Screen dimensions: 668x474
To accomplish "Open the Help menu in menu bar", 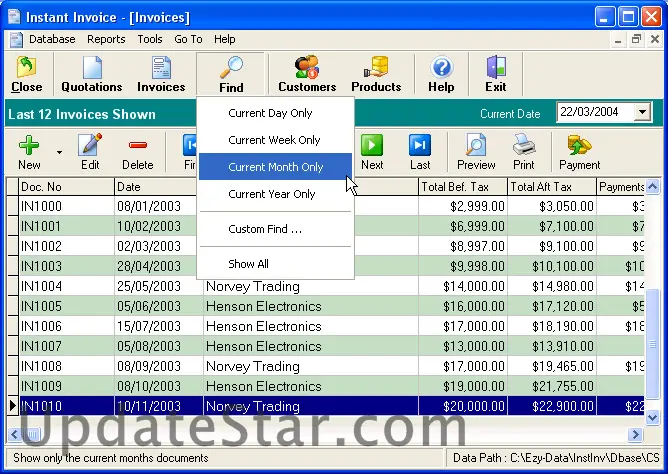I will coord(225,39).
